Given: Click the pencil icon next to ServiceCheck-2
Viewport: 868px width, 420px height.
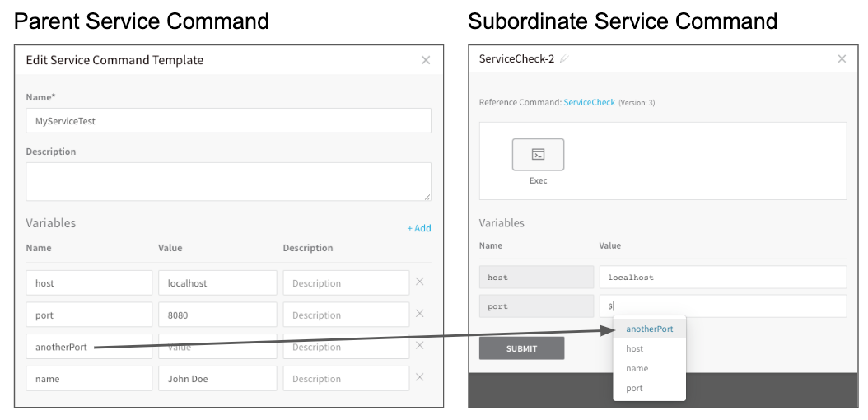Looking at the screenshot, I should 564,58.
